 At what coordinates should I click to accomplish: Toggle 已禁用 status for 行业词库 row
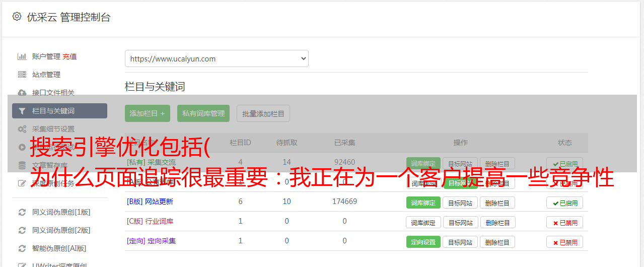tap(565, 222)
